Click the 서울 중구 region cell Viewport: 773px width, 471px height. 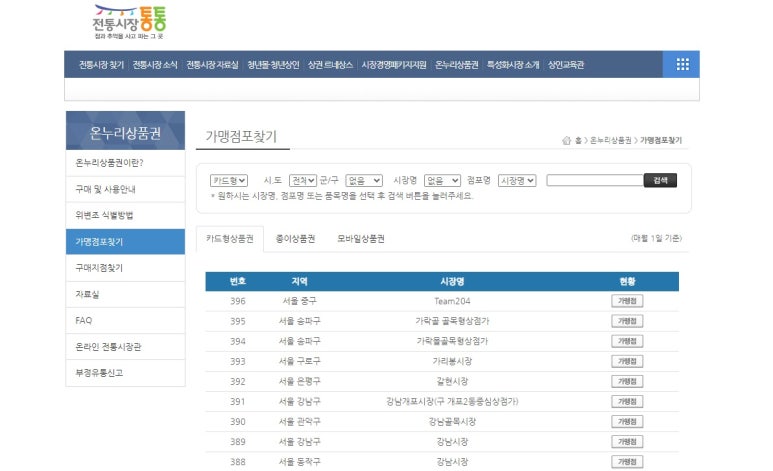(x=300, y=301)
